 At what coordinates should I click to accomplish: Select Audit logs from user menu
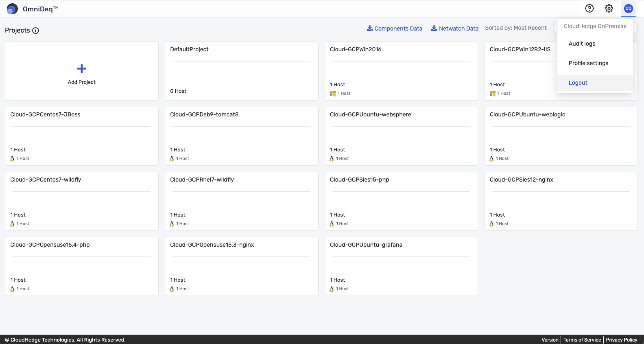click(x=595, y=44)
